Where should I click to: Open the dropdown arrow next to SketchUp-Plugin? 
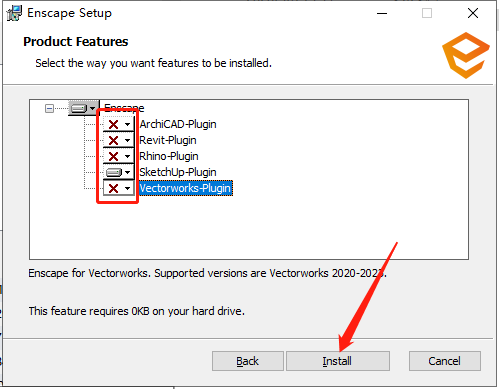(x=128, y=172)
